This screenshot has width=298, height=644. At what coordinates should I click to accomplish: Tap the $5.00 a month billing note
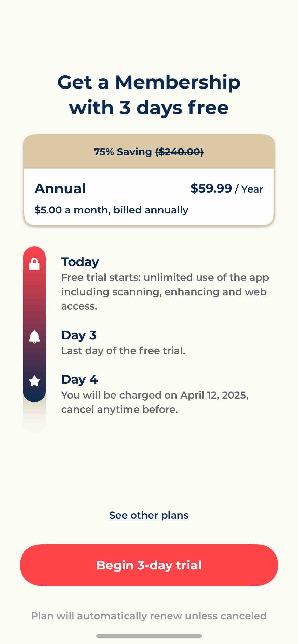click(111, 210)
